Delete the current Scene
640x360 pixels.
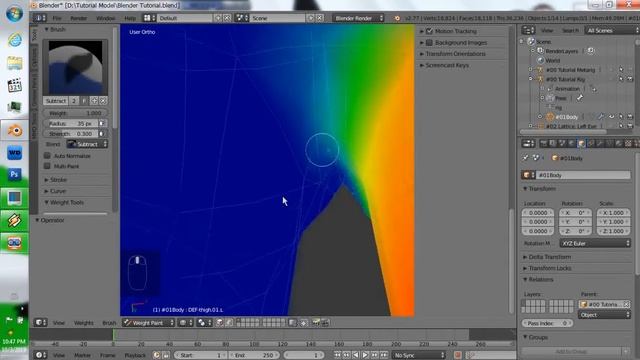[320, 18]
